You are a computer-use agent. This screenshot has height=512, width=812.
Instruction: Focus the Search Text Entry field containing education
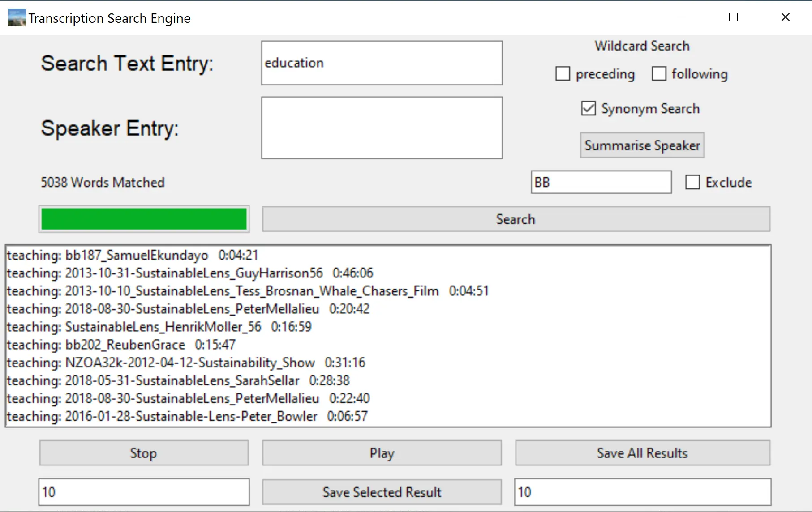click(382, 63)
